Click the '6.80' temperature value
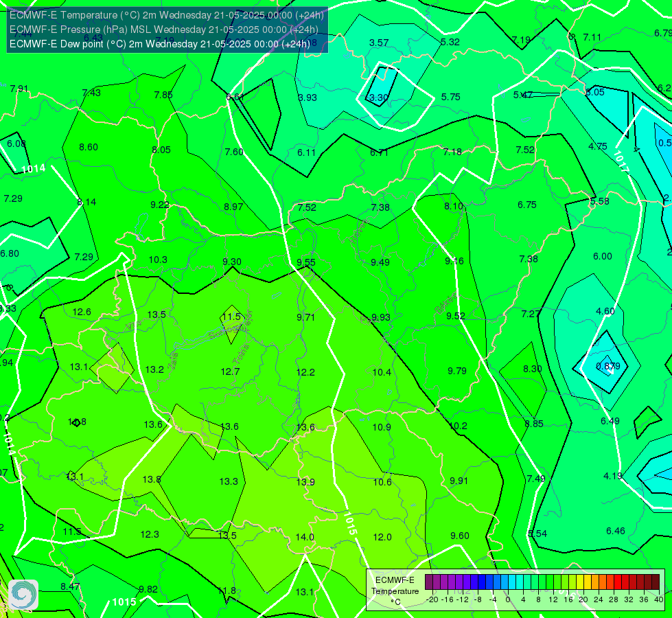 (10, 253)
